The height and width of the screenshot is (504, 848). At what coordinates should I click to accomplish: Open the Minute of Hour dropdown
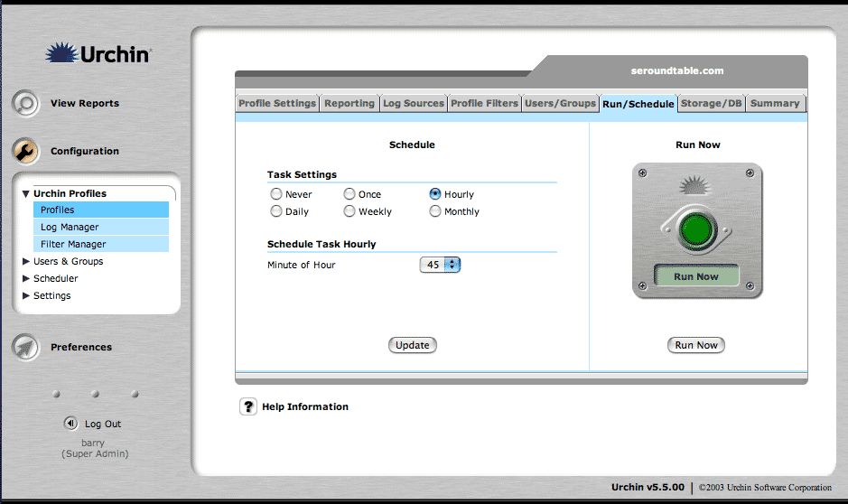click(x=440, y=265)
